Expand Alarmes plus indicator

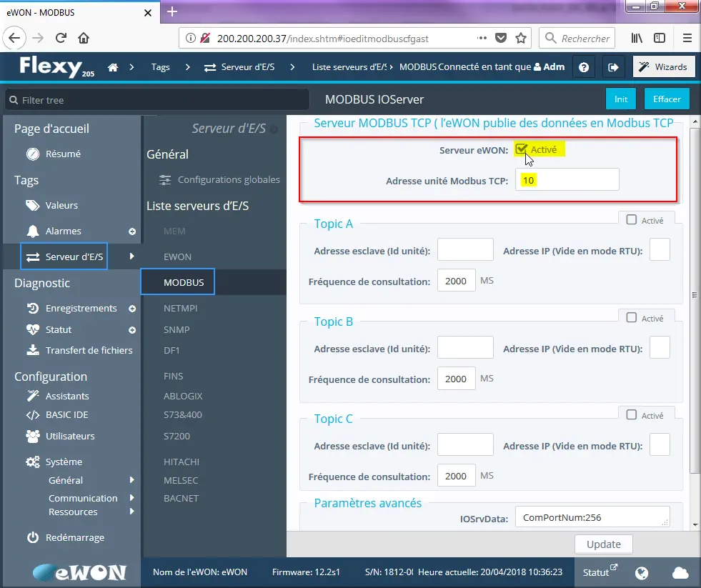132,231
